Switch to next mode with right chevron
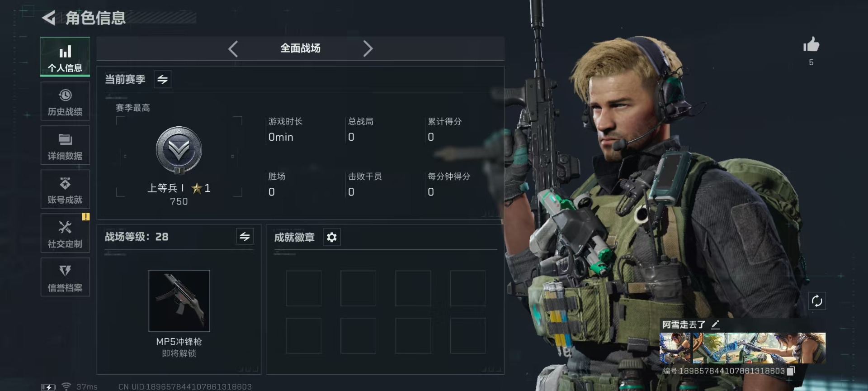This screenshot has height=391, width=868. tap(368, 48)
